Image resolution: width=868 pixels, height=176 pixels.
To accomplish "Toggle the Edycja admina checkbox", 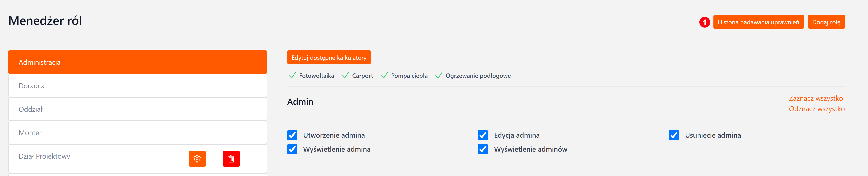I will click(x=483, y=135).
